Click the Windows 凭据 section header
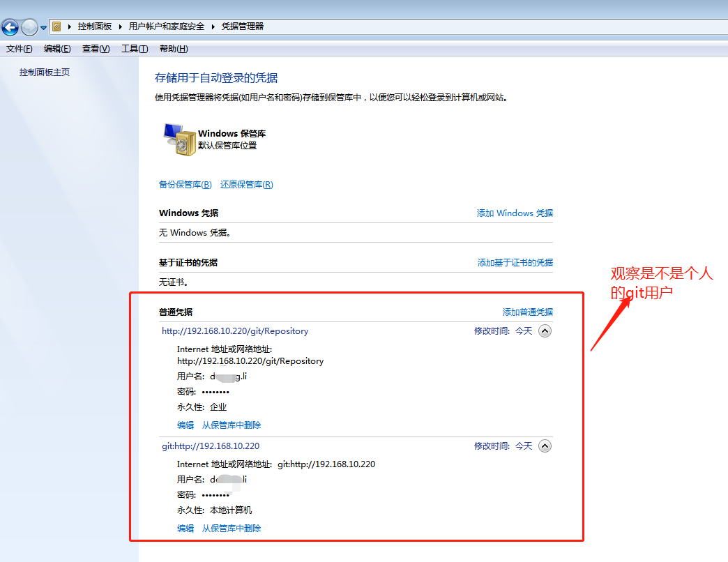Image resolution: width=728 pixels, height=562 pixels. point(188,213)
